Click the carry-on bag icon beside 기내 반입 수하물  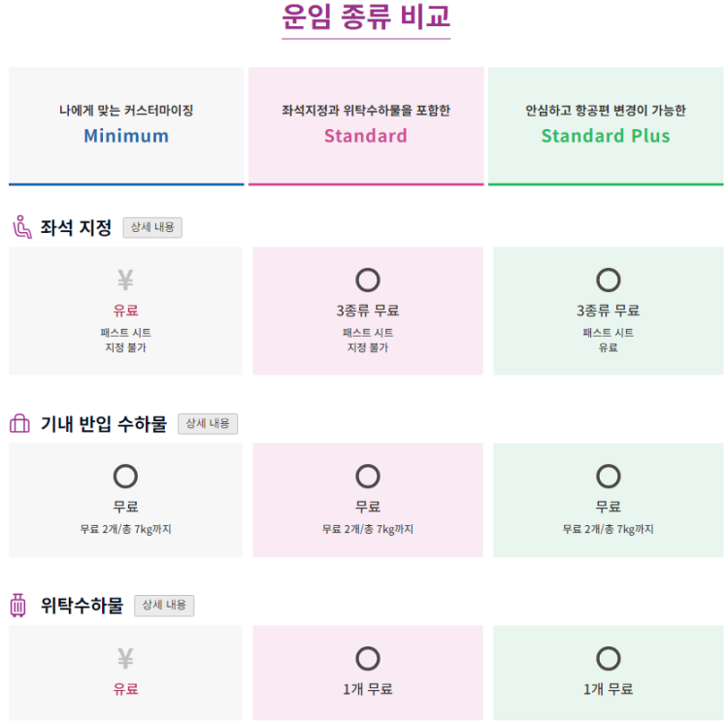19,423
